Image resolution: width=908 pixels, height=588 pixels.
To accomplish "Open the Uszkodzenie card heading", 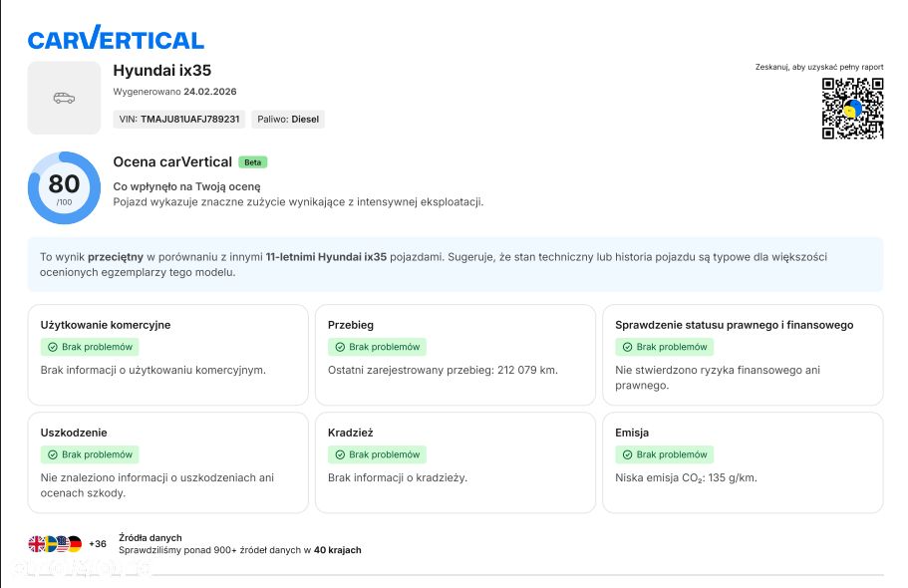I will point(74,433).
